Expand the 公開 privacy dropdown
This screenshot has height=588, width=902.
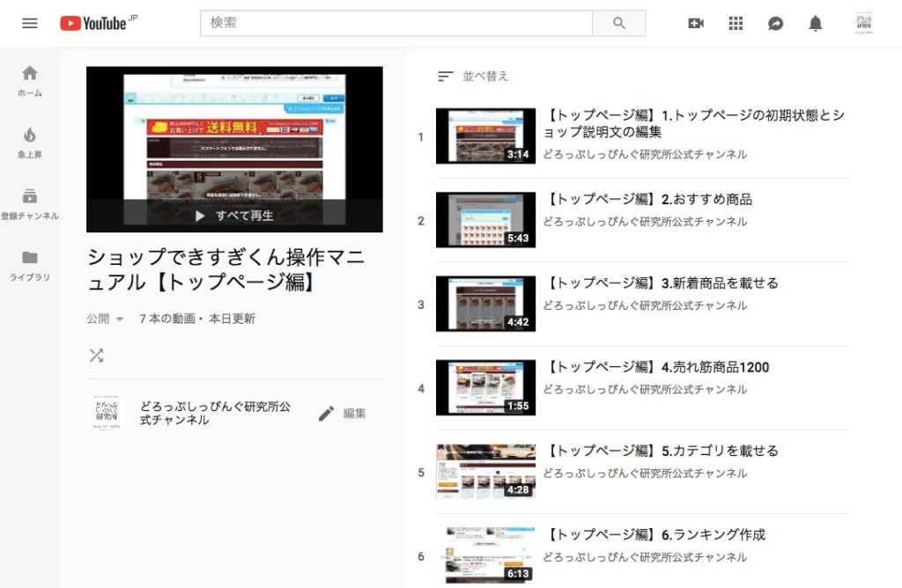pos(105,319)
